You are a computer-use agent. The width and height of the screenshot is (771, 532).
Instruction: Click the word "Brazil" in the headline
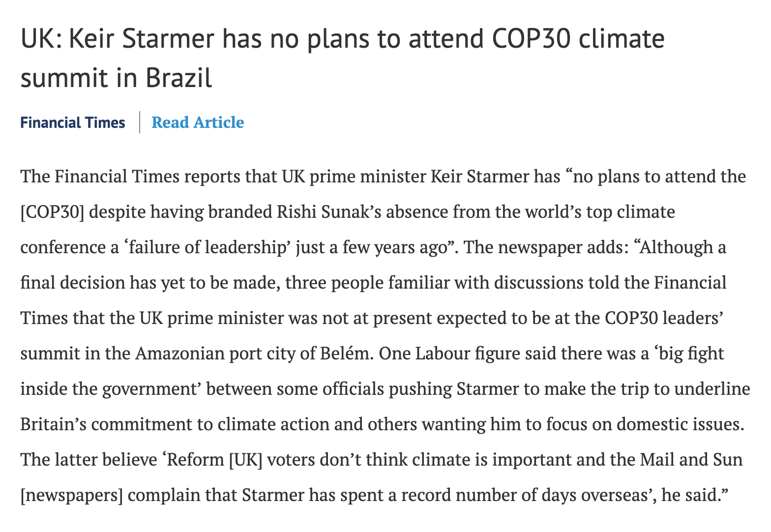(x=178, y=78)
